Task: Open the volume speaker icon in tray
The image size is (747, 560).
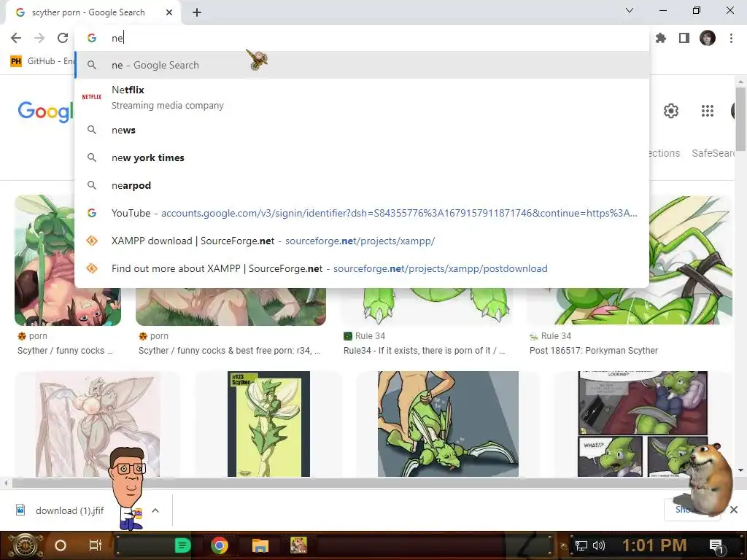Action: pos(598,545)
